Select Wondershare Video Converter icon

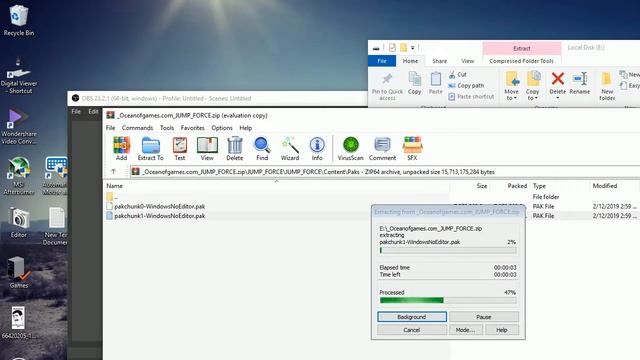pos(18,127)
